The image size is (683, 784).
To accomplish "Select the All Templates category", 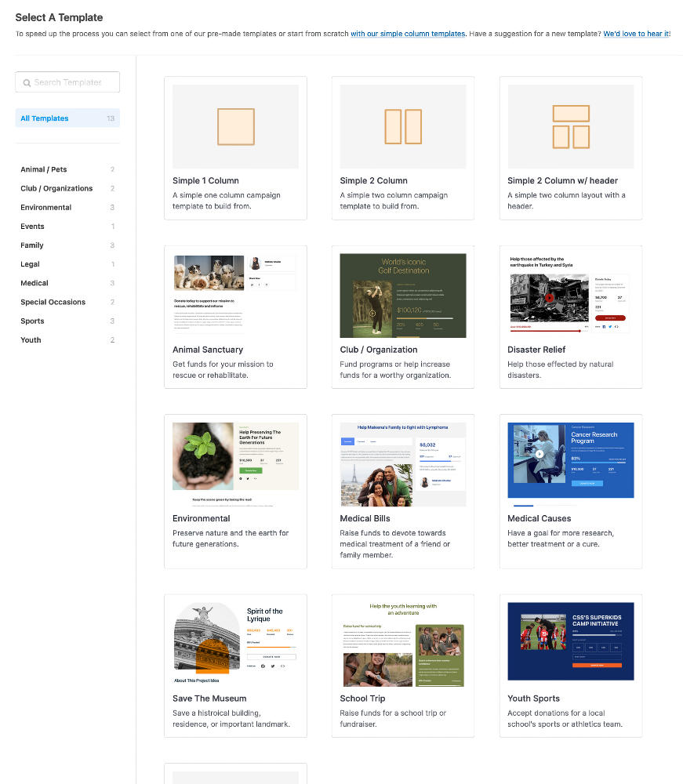I will 67,118.
